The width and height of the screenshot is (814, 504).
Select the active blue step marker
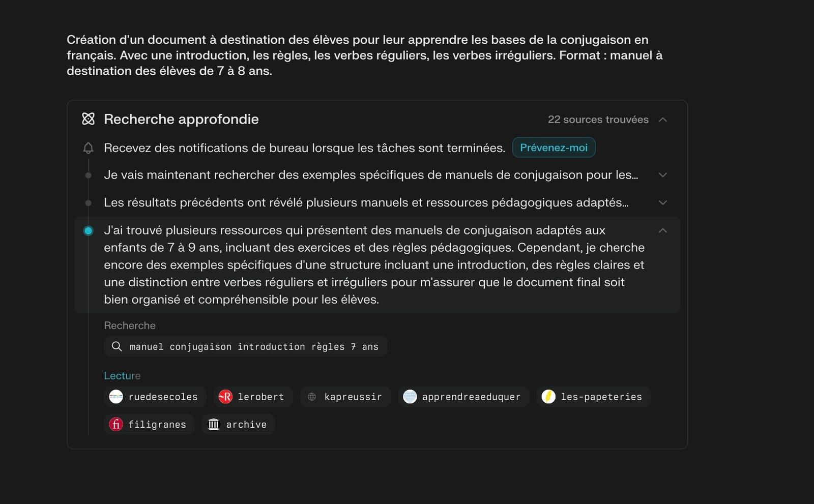point(88,231)
